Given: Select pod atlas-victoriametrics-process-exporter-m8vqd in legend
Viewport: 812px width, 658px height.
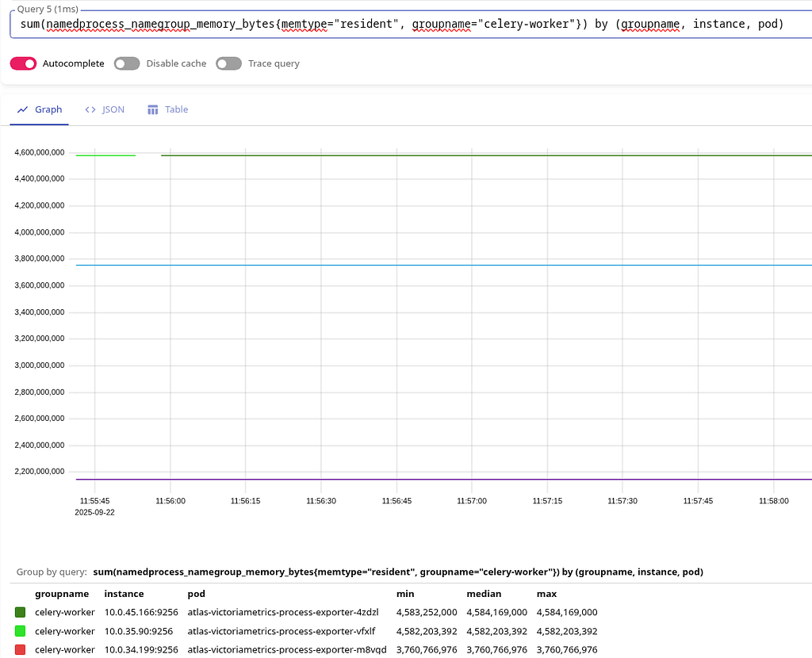Looking at the screenshot, I should click(287, 650).
